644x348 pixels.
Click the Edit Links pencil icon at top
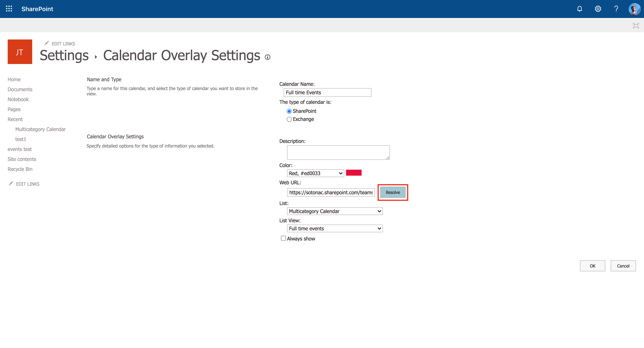(x=46, y=44)
